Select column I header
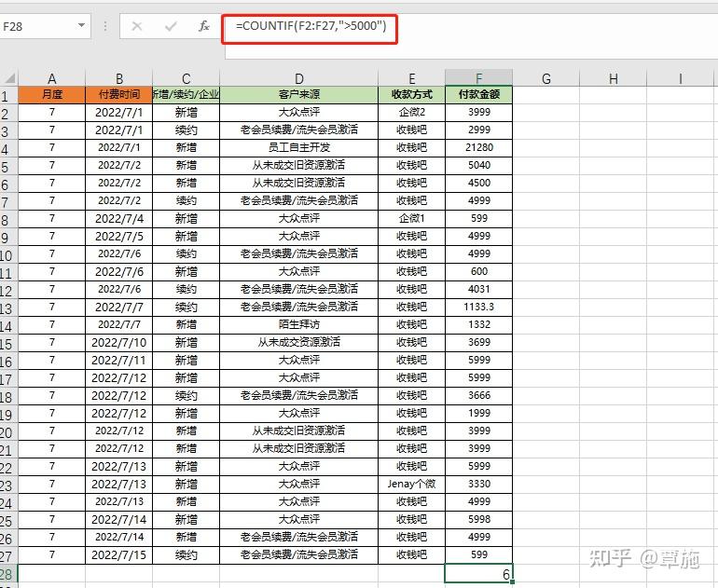Image resolution: width=718 pixels, height=588 pixels. [x=680, y=78]
